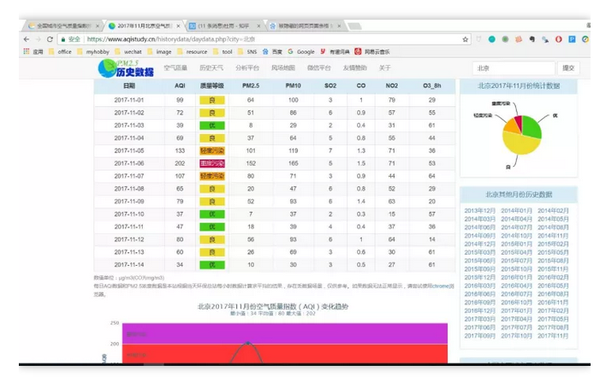Click the yellow 良 slice of pie chart
The image size is (600, 377).
(x=521, y=144)
